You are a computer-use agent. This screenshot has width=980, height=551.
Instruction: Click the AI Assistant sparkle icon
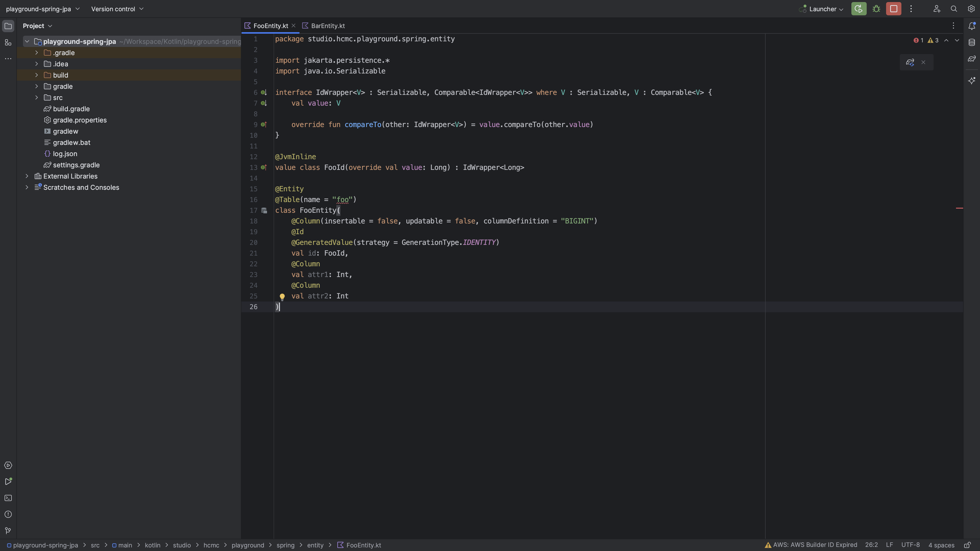click(x=972, y=81)
